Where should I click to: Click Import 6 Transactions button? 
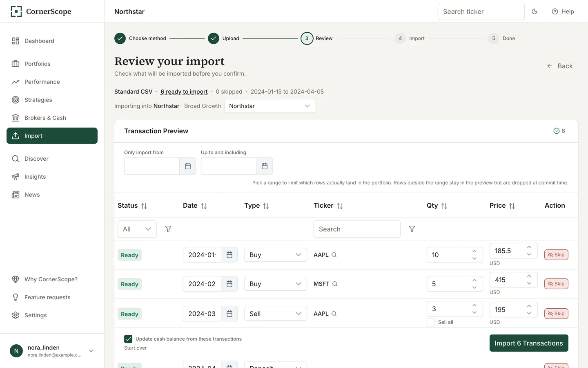529,343
